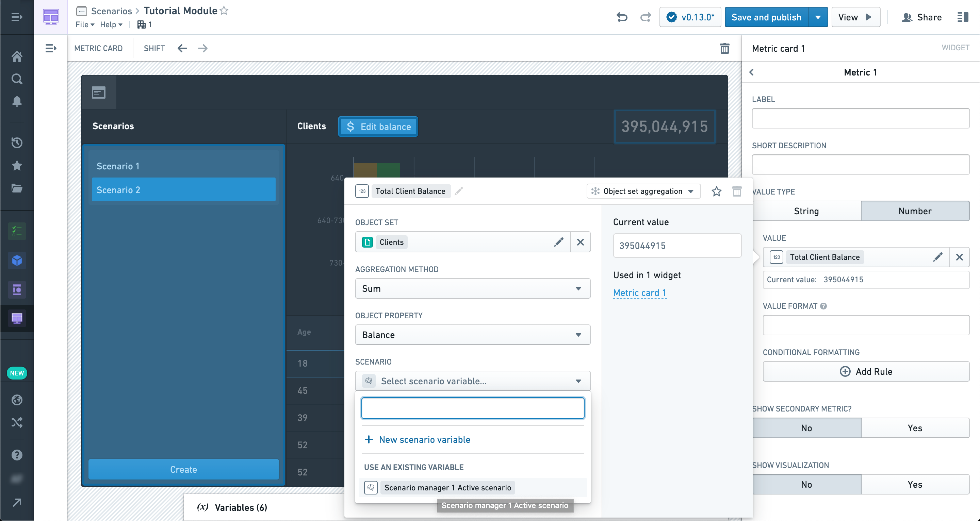Edit Total Client Balance value in right panel
This screenshot has width=980, height=521.
(938, 257)
